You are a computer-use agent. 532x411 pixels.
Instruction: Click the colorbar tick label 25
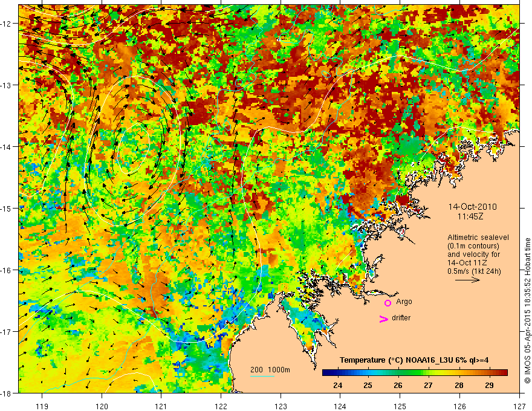tap(368, 385)
